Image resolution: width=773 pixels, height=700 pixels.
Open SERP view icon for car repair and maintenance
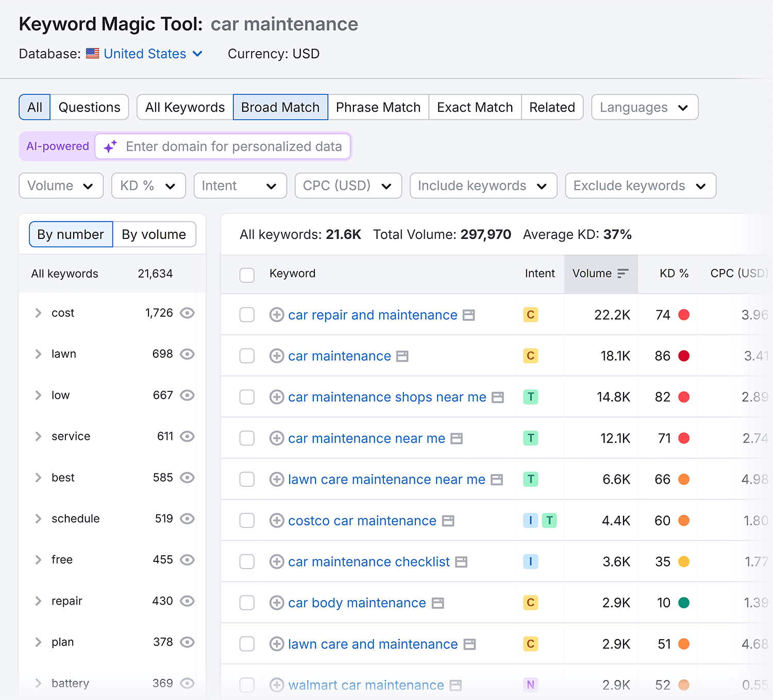(x=468, y=315)
